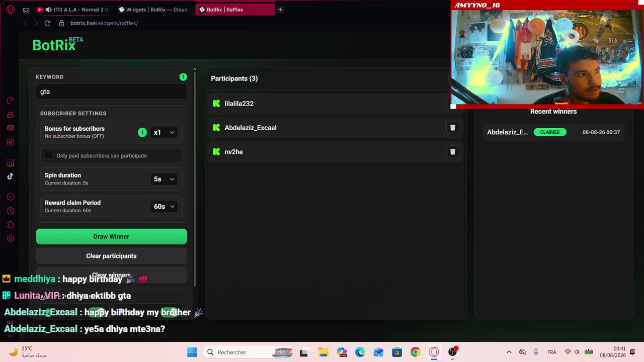Click the Opera GX taskbar icon

pos(434,352)
